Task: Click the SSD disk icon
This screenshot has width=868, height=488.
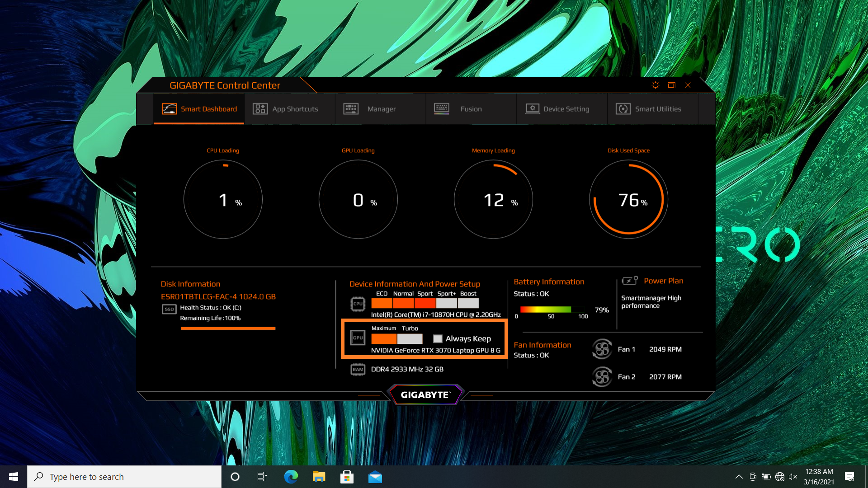Action: (169, 309)
